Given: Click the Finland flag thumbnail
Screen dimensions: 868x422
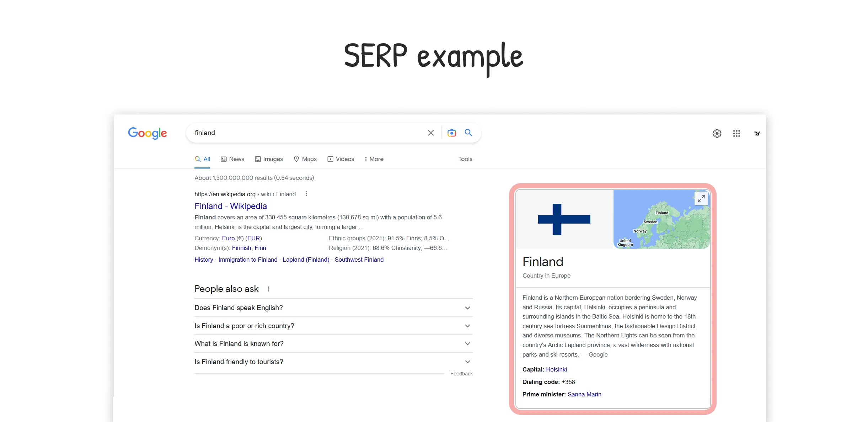Looking at the screenshot, I should tap(564, 219).
